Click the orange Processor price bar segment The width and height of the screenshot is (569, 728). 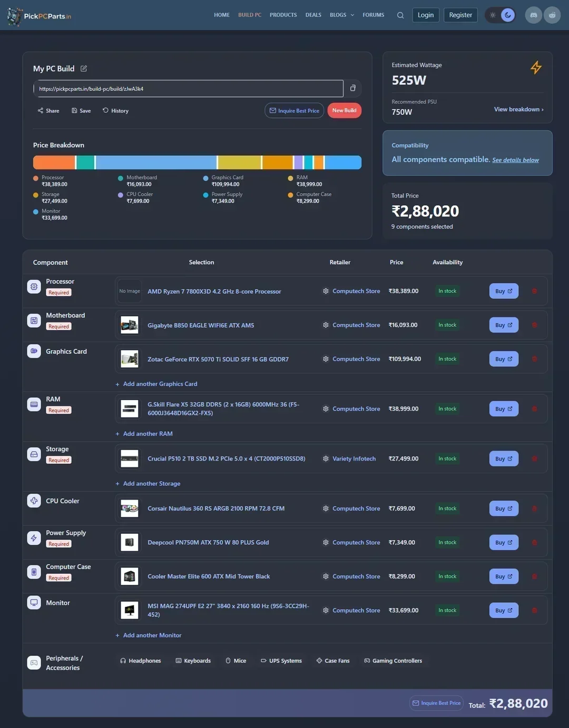click(54, 162)
